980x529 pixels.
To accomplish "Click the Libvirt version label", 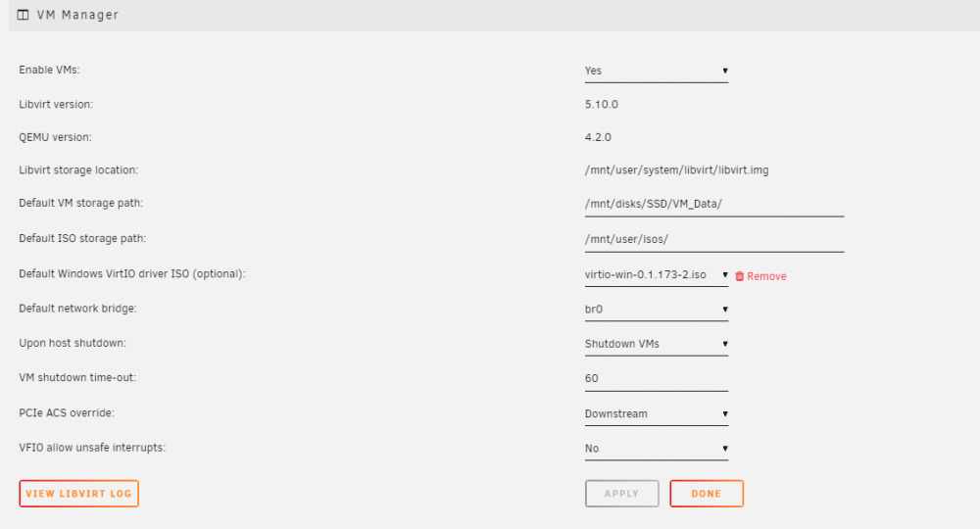I will click(56, 104).
